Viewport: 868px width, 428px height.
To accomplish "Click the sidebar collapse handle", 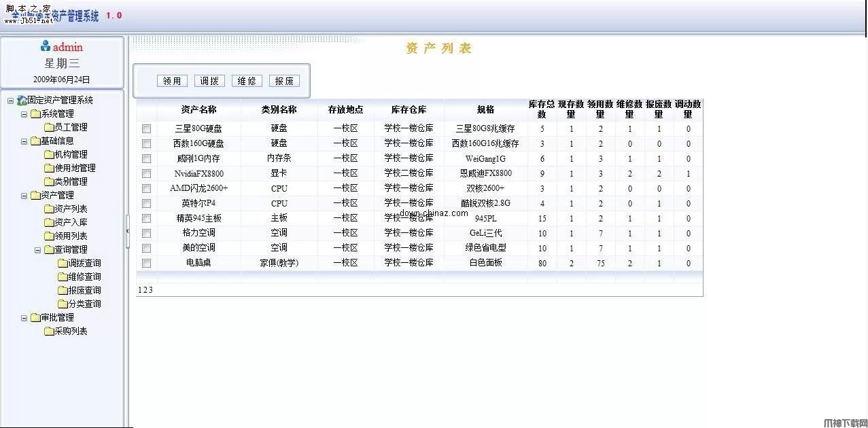I will coord(127,232).
